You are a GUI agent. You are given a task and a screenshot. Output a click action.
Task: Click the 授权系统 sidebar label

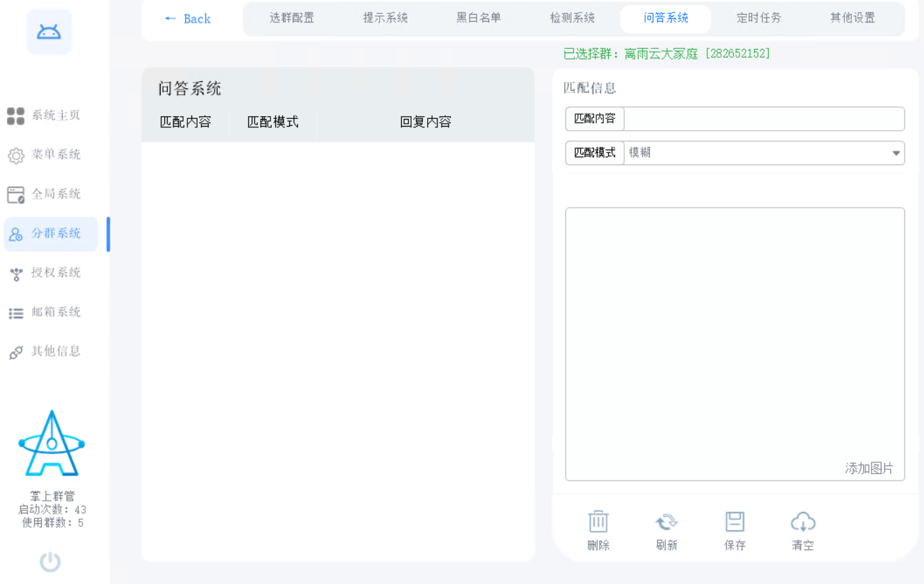56,273
